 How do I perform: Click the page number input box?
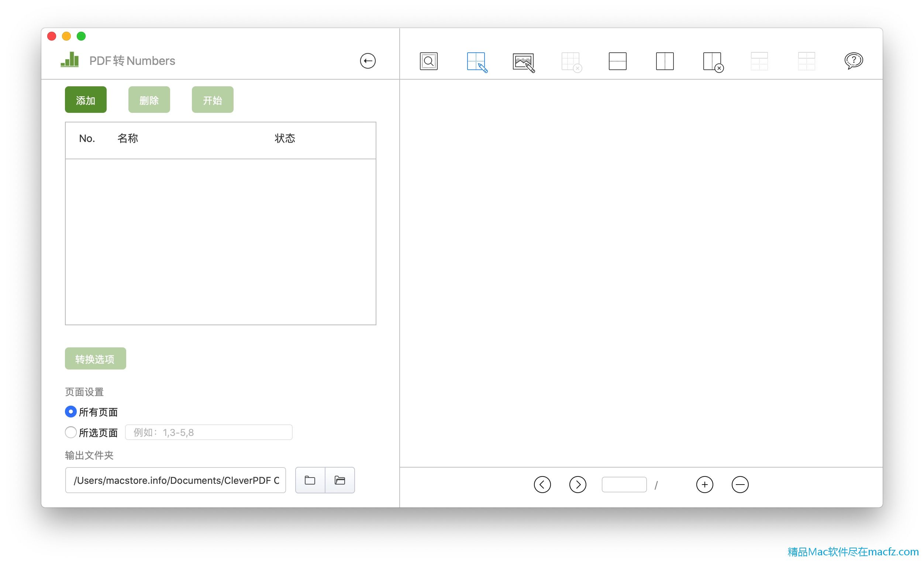pyautogui.click(x=624, y=485)
